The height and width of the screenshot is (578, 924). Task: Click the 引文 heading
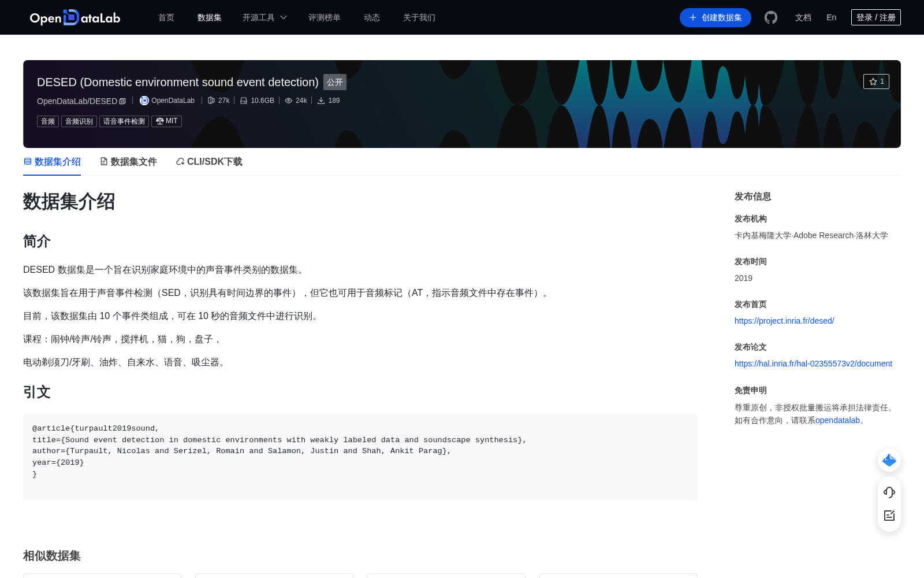click(x=37, y=392)
